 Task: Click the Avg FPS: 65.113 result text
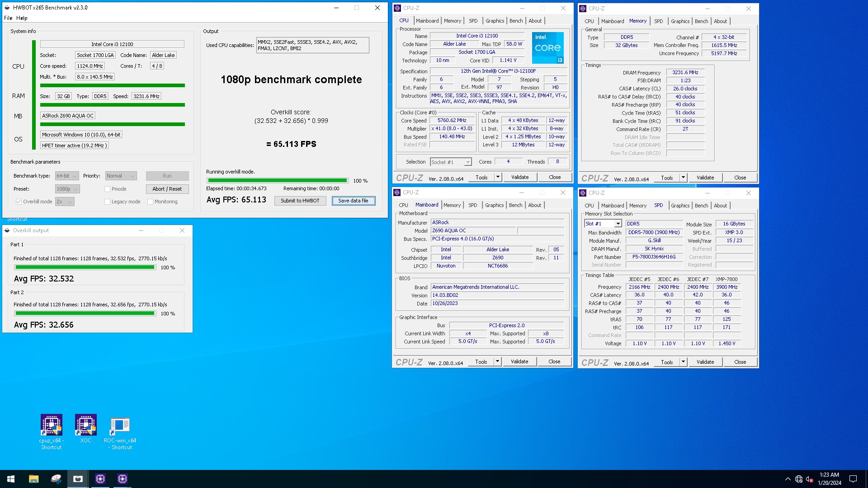pyautogui.click(x=236, y=200)
